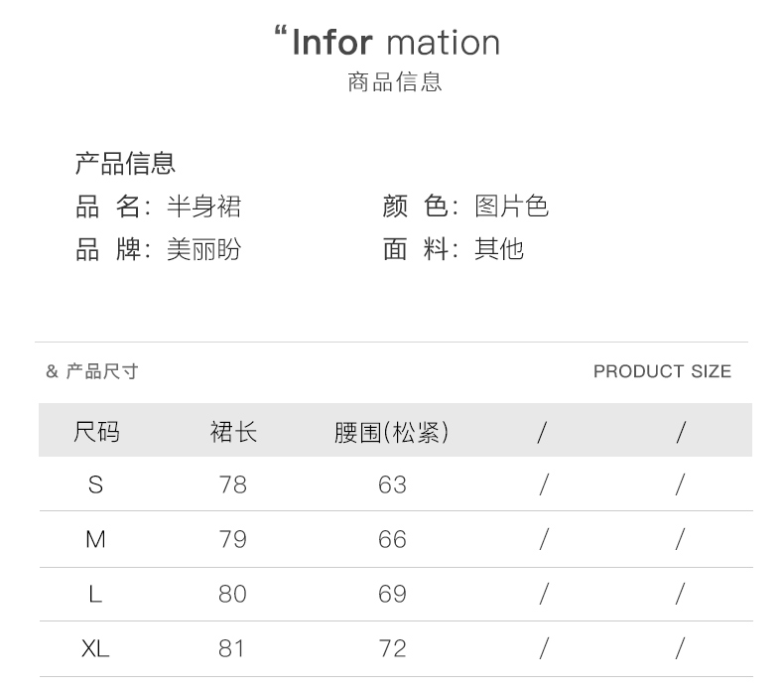Viewport: 784px width, 689px height.
Task: Click the PRODUCT SIZE label
Action: (x=662, y=371)
